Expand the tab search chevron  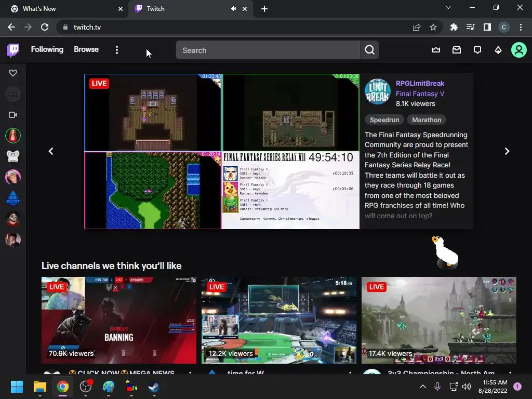[x=448, y=7]
